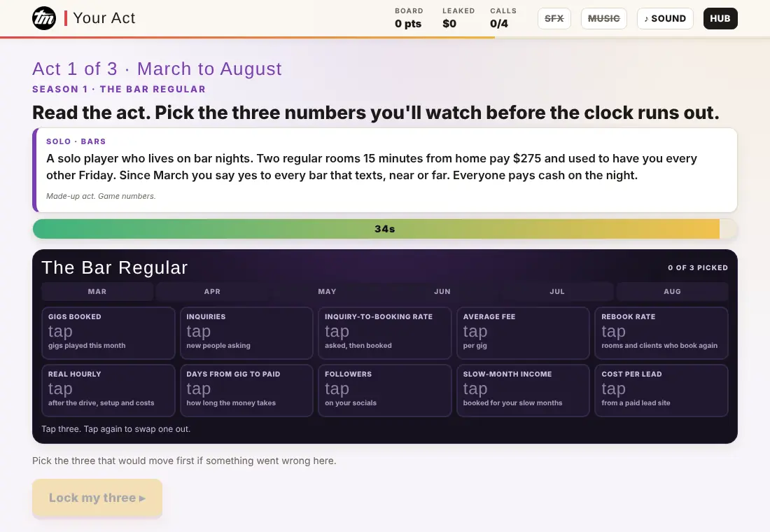Viewport: 770px width, 532px height.
Task: Choose the Real Hourly metric card
Action: pyautogui.click(x=108, y=391)
